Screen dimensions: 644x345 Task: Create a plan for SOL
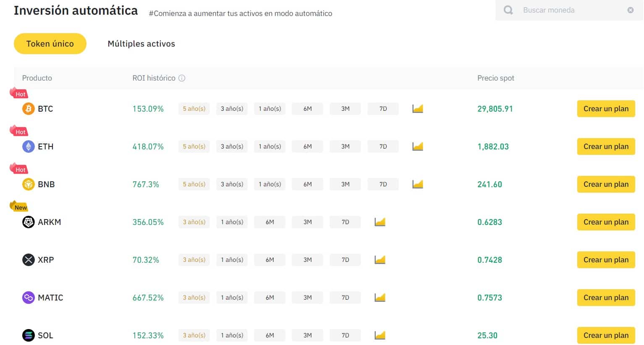[606, 335]
